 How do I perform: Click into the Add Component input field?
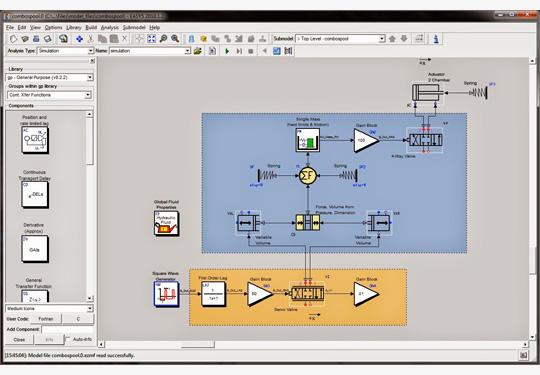click(x=68, y=329)
